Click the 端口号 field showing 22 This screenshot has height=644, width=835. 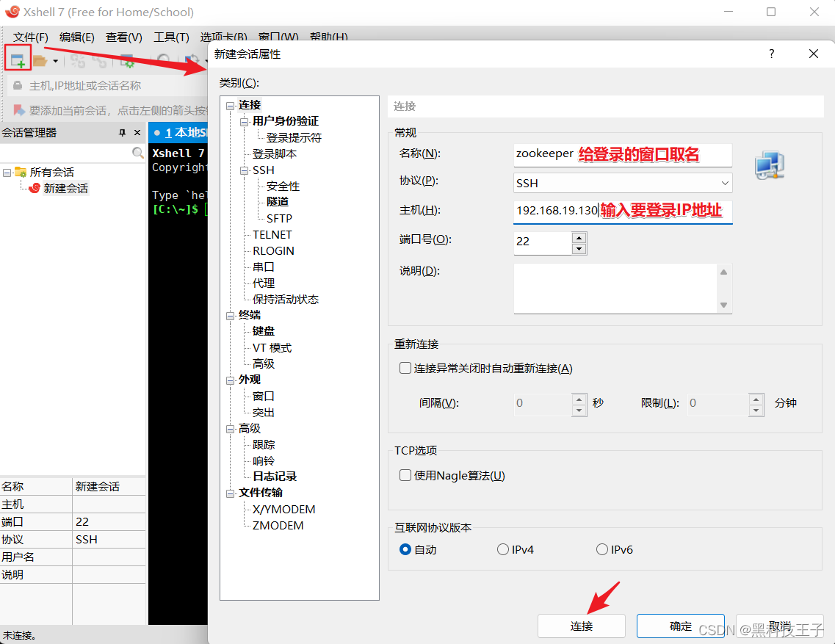543,242
